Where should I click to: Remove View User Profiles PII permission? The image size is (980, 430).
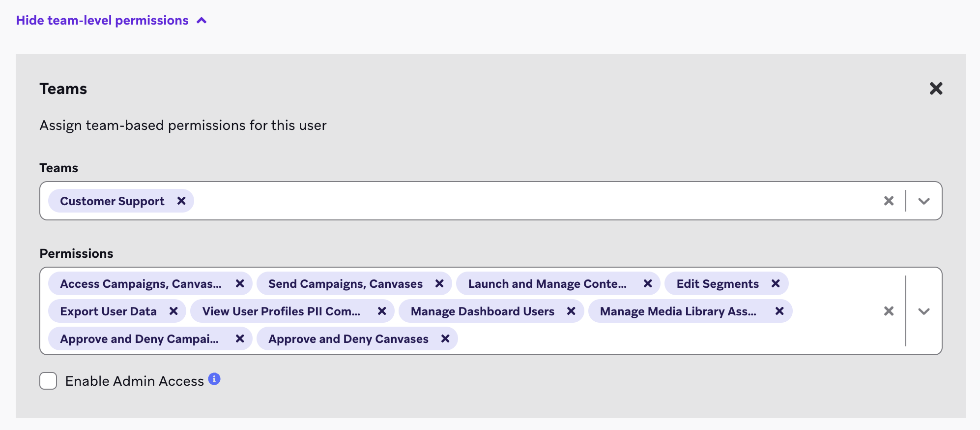[382, 311]
